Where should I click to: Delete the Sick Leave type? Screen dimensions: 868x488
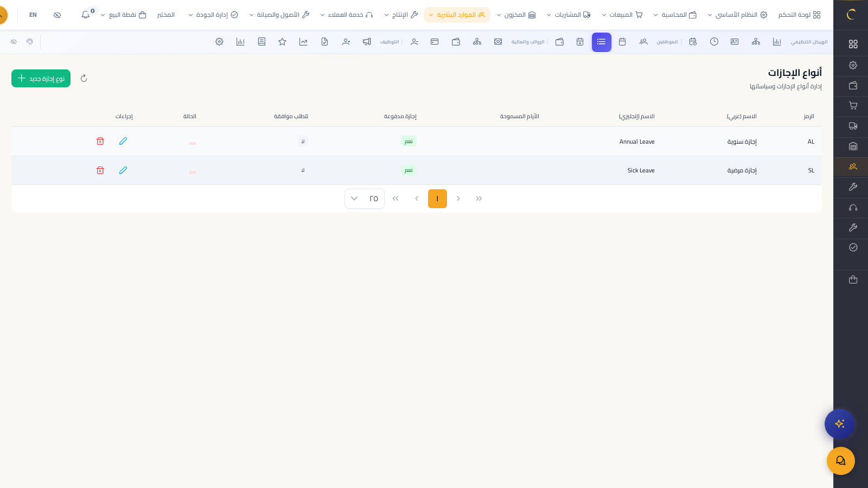pyautogui.click(x=100, y=170)
